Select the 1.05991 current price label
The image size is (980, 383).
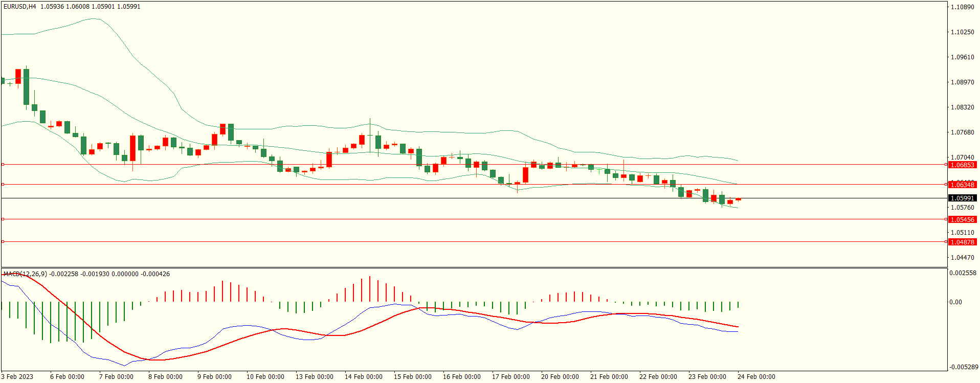[962, 198]
